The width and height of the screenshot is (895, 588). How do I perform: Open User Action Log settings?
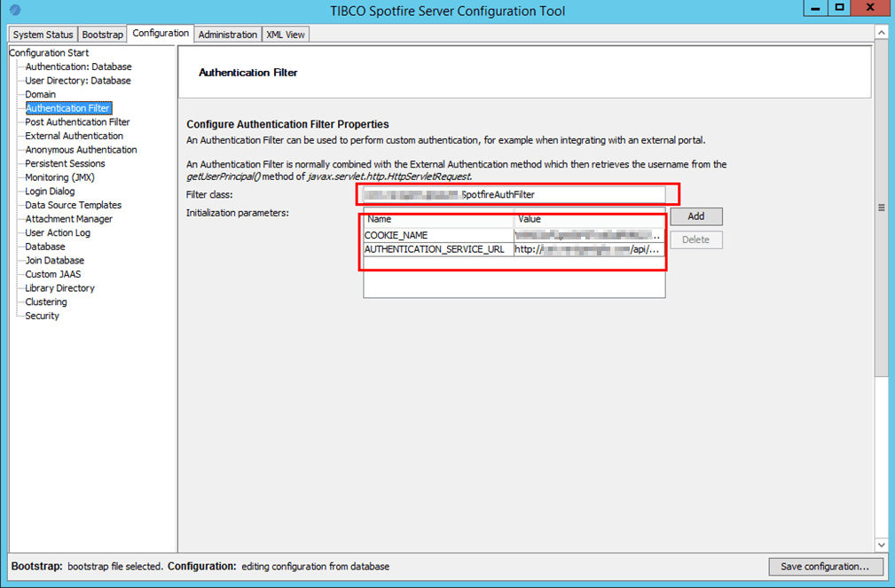(x=58, y=232)
